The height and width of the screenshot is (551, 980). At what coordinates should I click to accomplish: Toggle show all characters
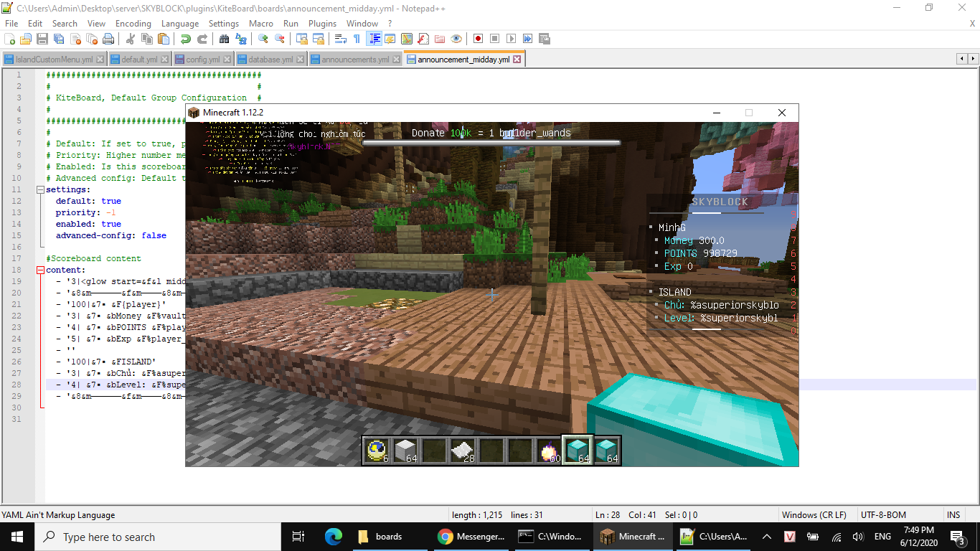click(357, 39)
